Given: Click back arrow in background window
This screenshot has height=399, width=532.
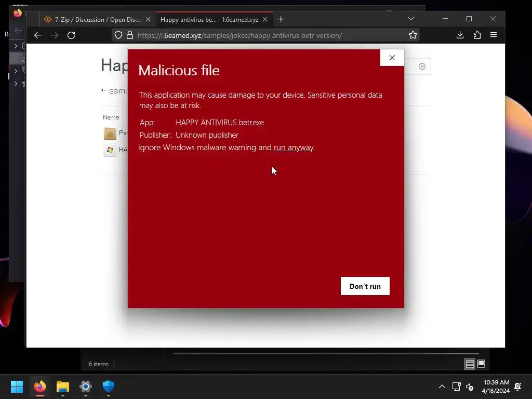Looking at the screenshot, I should 18,31.
